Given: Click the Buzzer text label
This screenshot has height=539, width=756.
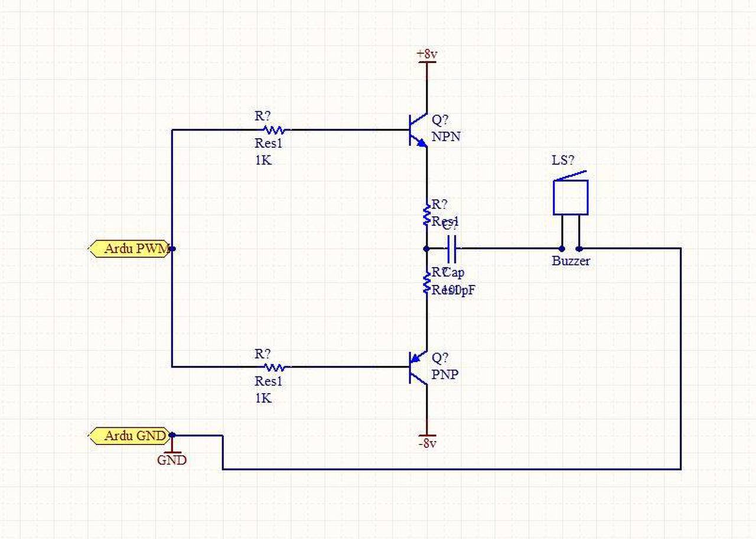Looking at the screenshot, I should pos(571,261).
